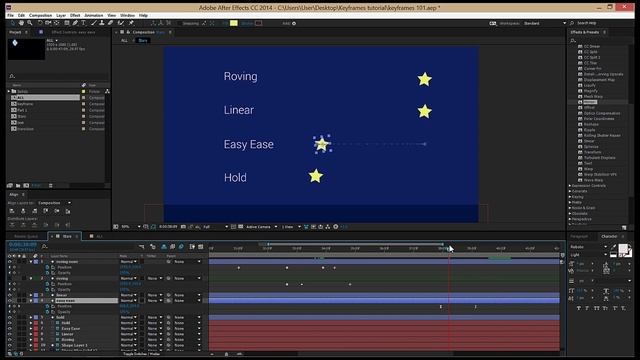
Task: Open the Active Camera view dropdown
Action: 262,227
